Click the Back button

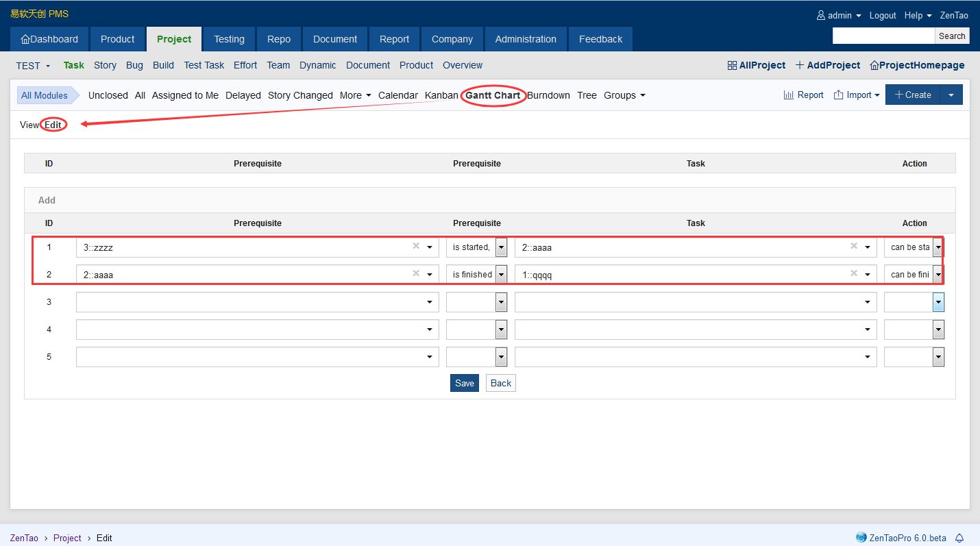[x=500, y=383]
